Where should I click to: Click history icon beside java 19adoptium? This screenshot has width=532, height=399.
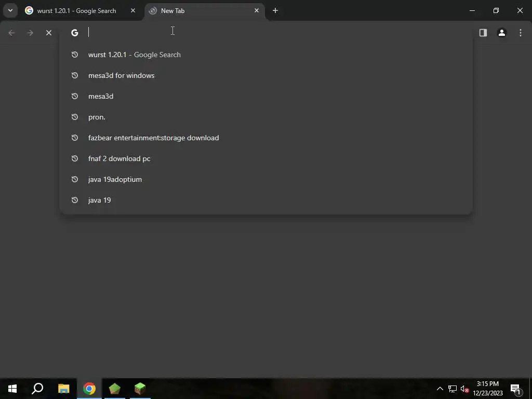coord(75,179)
